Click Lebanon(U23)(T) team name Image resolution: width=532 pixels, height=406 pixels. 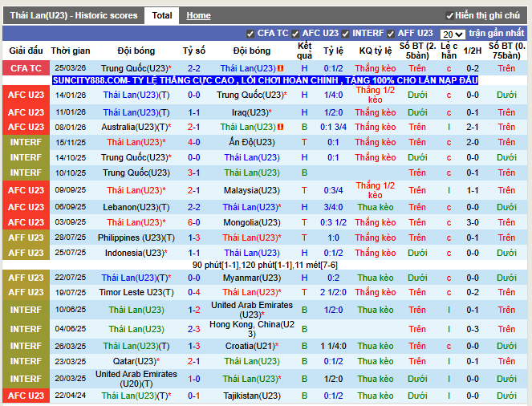136,207
